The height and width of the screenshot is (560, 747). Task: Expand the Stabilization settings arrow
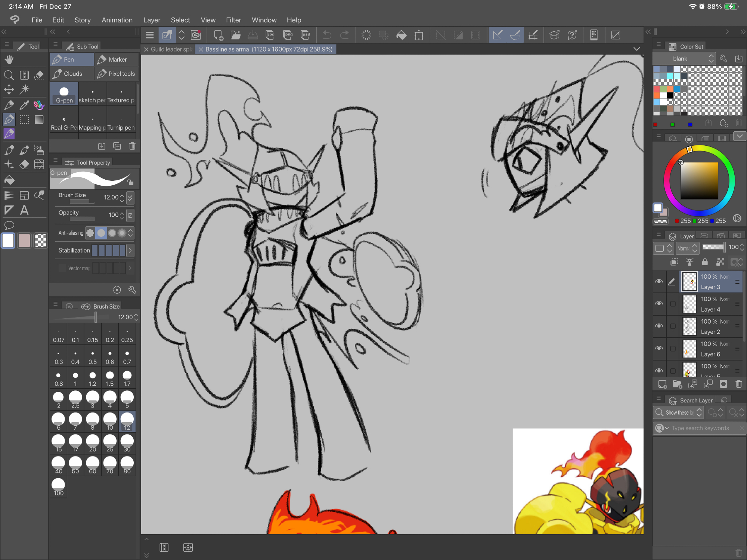click(130, 250)
